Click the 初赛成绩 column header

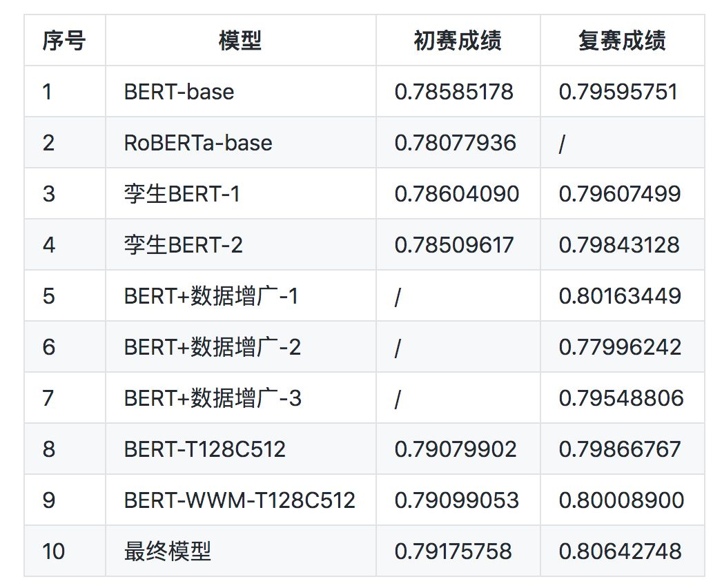458,41
